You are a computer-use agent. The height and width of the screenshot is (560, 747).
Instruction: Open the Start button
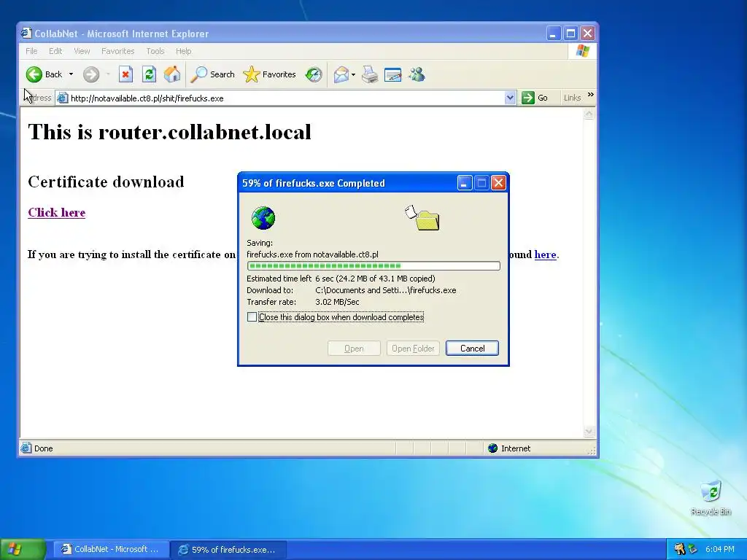click(x=23, y=550)
